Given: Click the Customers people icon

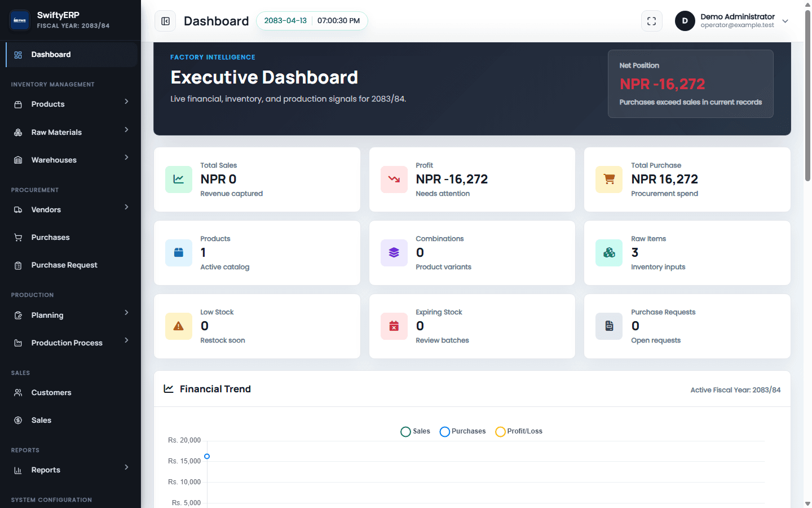Looking at the screenshot, I should coord(18,393).
